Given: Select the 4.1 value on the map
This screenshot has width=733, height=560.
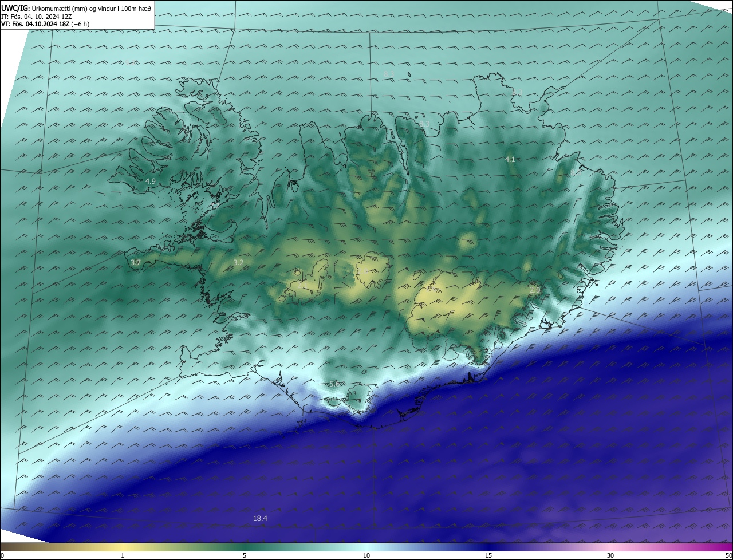Looking at the screenshot, I should tap(510, 159).
